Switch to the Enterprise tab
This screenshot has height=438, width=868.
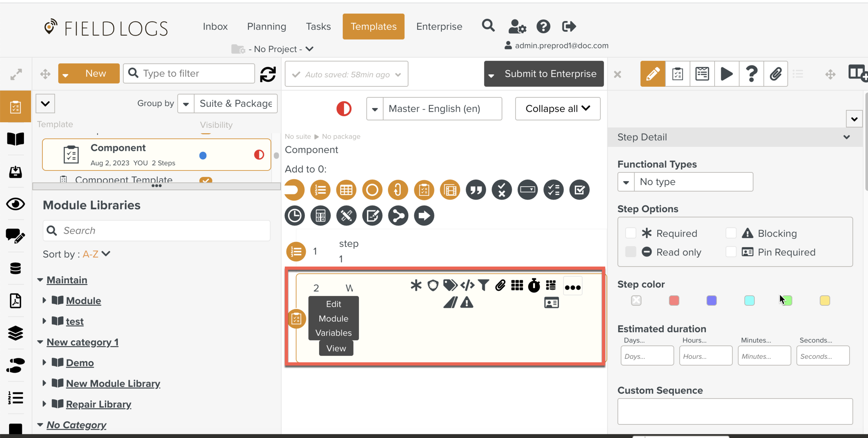click(439, 26)
